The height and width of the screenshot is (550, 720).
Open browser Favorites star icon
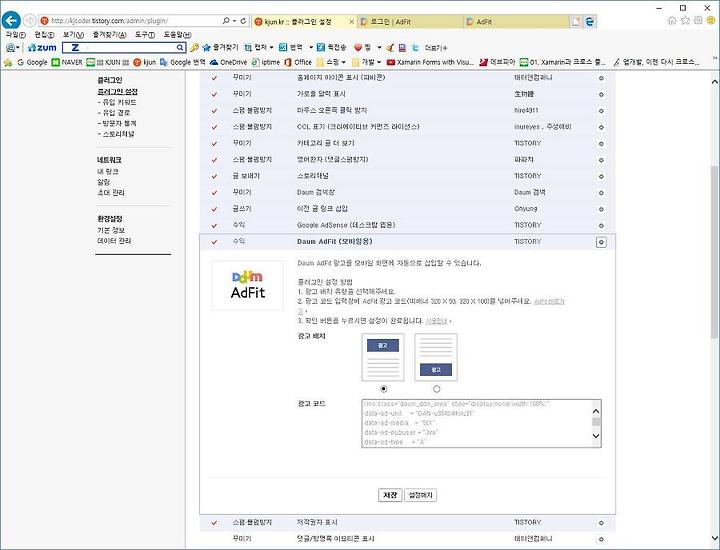685,20
